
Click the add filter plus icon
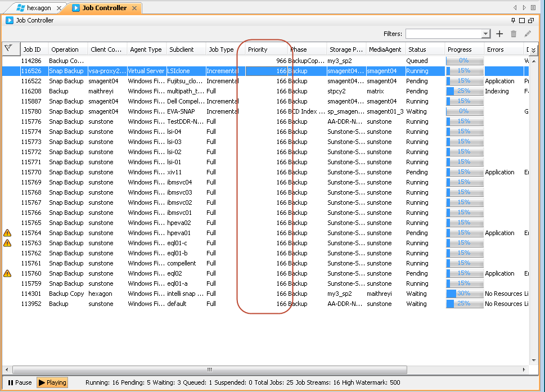(499, 34)
